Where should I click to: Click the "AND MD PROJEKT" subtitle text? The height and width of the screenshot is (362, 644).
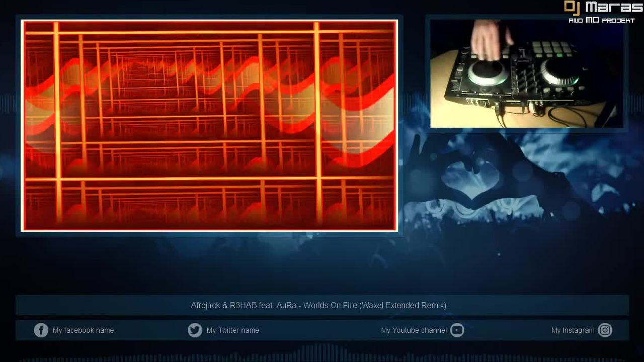[601, 21]
